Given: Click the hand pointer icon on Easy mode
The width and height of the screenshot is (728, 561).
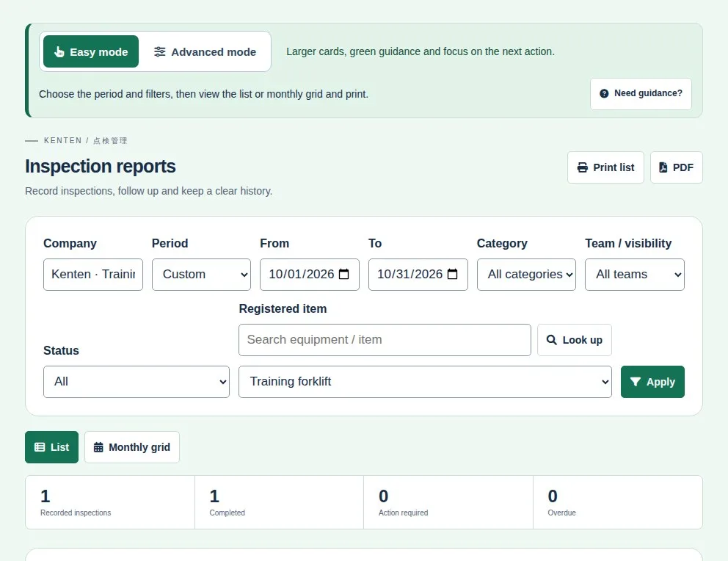Looking at the screenshot, I should pos(59,51).
